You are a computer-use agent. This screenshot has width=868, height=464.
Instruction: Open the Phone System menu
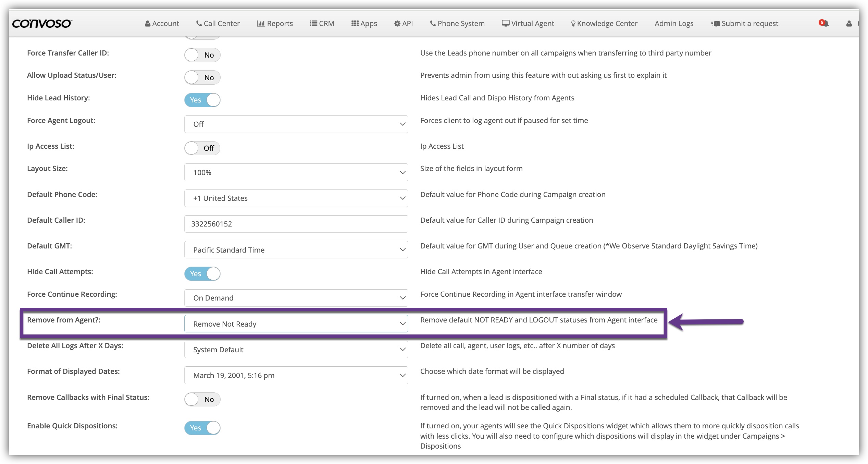pos(457,23)
